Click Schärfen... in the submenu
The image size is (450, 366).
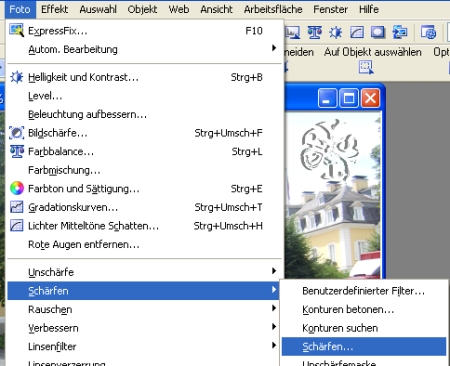coord(364,347)
